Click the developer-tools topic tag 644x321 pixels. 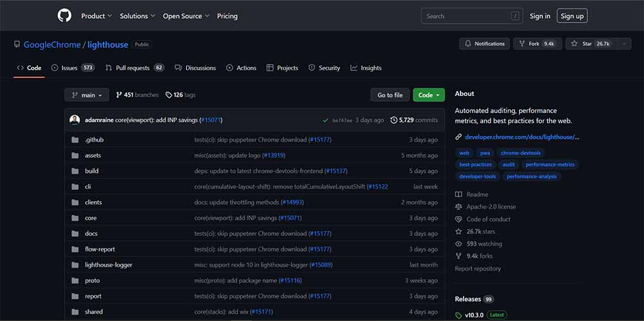[x=477, y=177]
